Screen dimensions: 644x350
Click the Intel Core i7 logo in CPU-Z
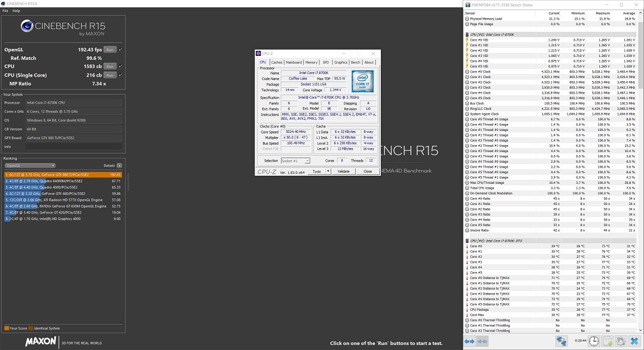[362, 82]
